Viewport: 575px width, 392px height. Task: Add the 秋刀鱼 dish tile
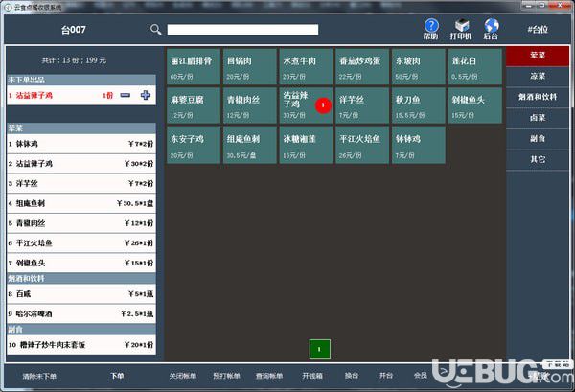(419, 105)
